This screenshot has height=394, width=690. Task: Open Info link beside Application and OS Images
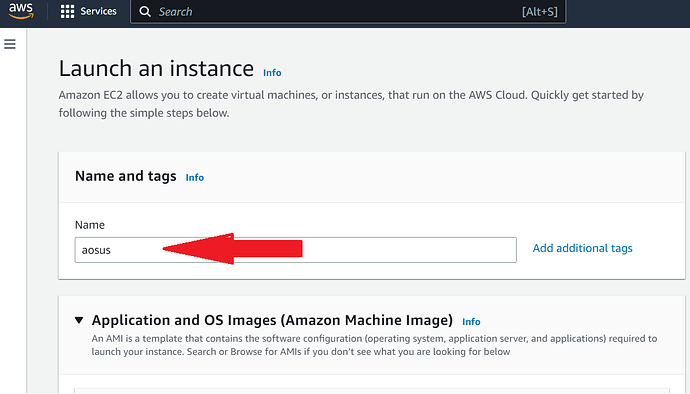pyautogui.click(x=471, y=322)
